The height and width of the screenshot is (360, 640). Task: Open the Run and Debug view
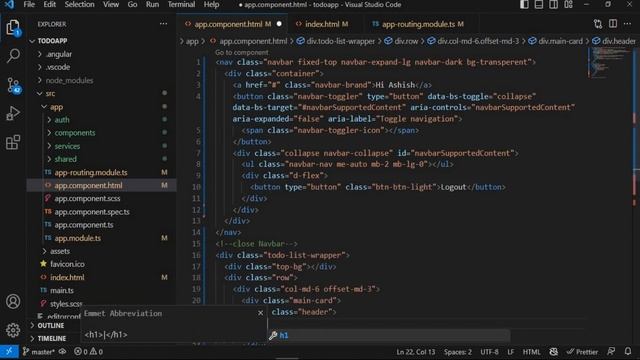13,113
